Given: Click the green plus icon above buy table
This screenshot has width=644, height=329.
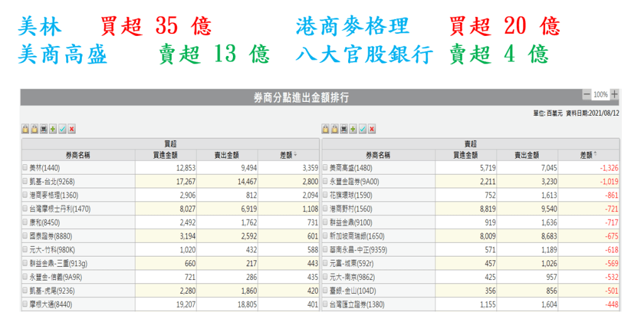Looking at the screenshot, I should tap(53, 129).
